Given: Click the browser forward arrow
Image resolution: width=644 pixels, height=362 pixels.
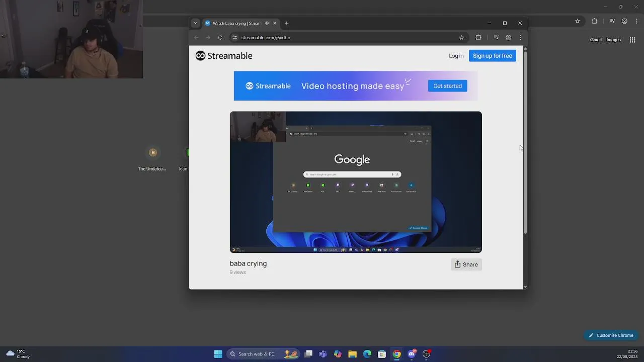Looking at the screenshot, I should [x=208, y=38].
